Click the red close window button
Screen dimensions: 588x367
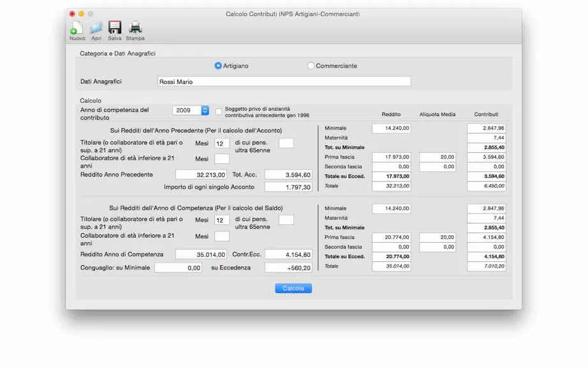coord(72,14)
